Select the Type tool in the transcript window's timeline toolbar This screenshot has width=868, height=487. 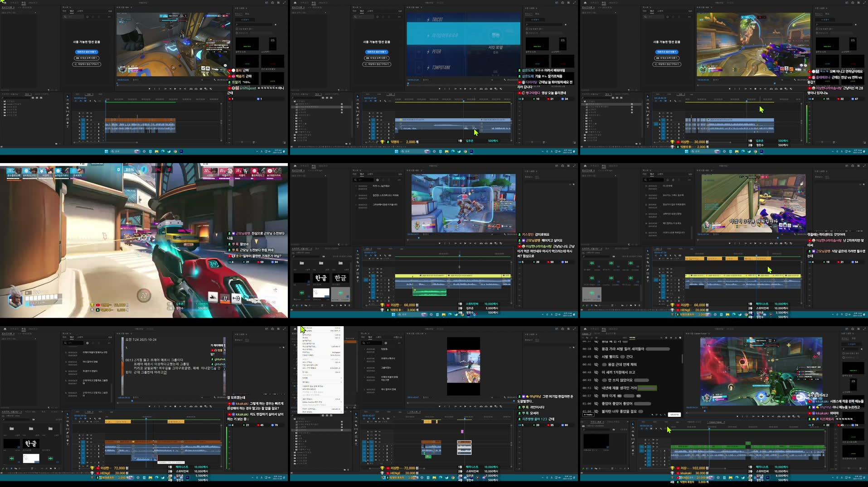coord(633,453)
